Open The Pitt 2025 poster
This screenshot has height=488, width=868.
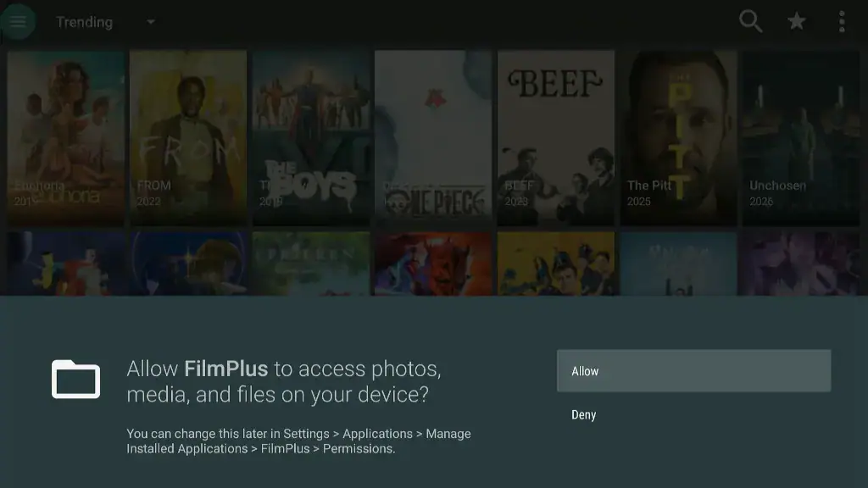point(679,138)
